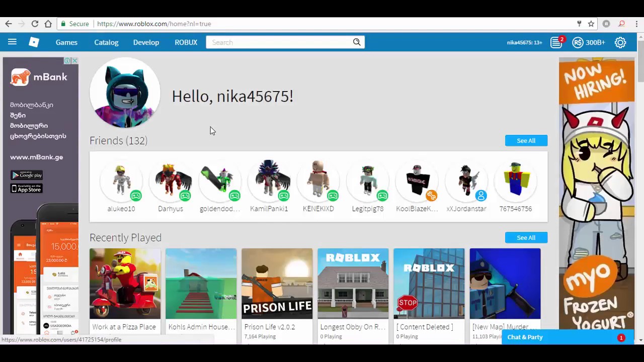Screen dimensions: 644x362
Task: Close the mBank ad
Action: (74, 61)
